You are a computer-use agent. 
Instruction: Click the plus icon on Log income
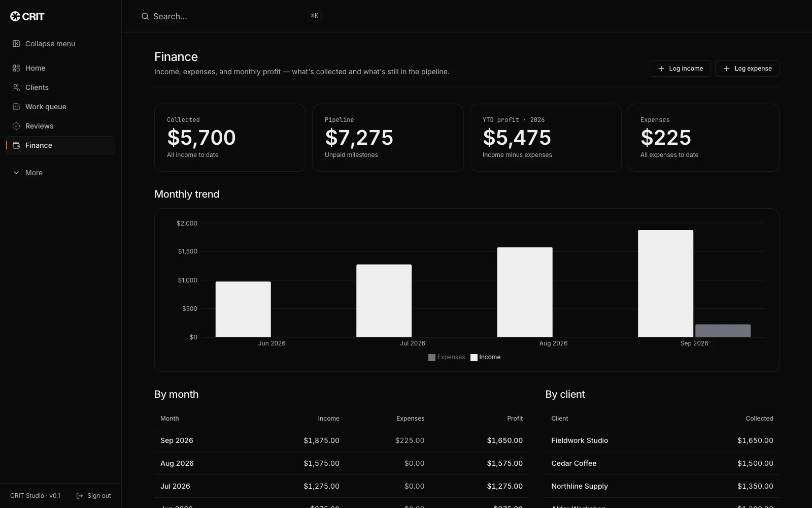tap(661, 69)
